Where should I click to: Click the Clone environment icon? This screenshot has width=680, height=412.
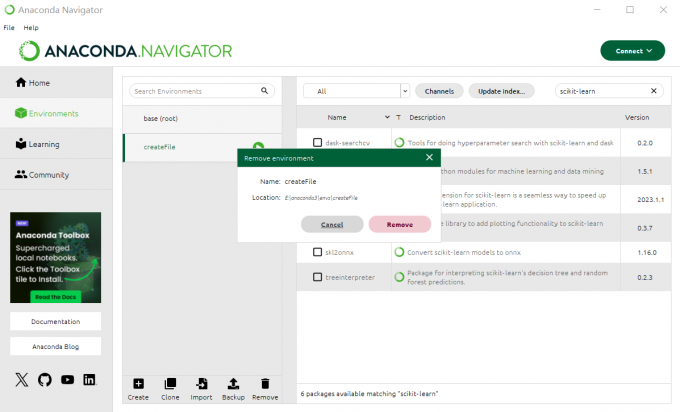[170, 384]
